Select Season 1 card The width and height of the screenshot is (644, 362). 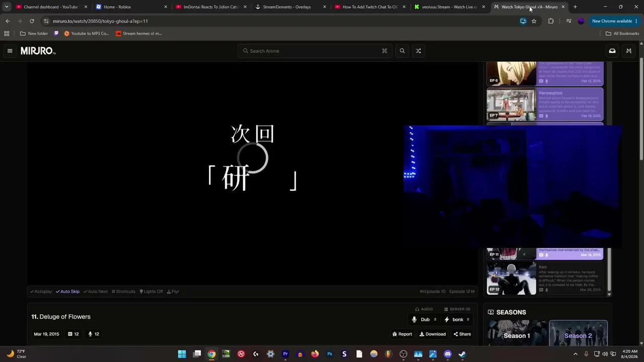click(x=517, y=333)
